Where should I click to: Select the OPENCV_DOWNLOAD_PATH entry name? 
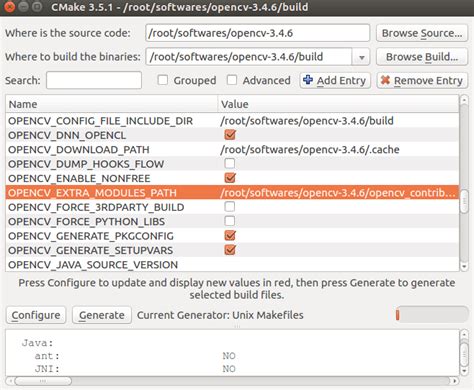pos(79,149)
